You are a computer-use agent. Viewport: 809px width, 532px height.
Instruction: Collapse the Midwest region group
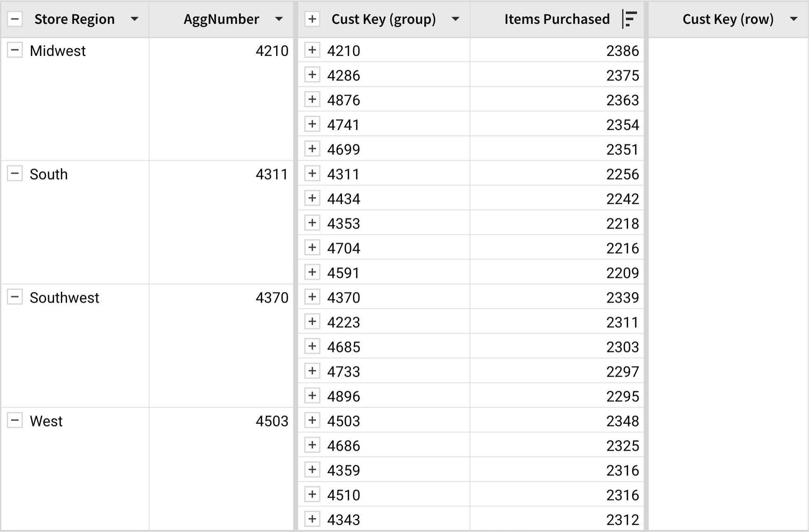15,50
